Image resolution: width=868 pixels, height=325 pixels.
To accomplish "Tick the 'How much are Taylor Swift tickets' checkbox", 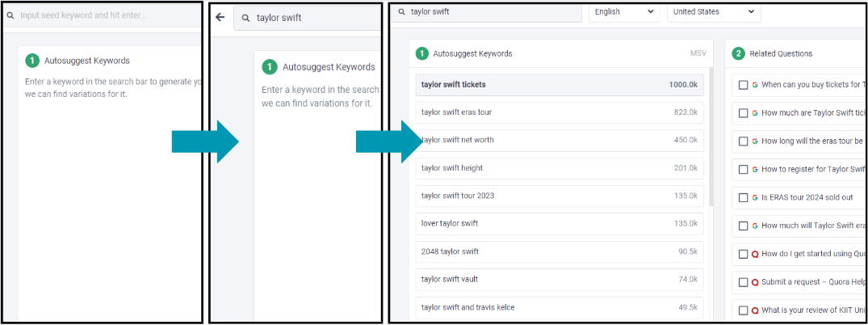I will pyautogui.click(x=743, y=112).
